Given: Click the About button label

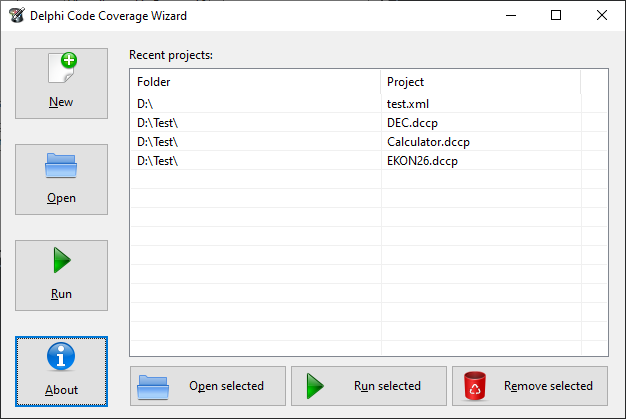Looking at the screenshot, I should [61, 390].
